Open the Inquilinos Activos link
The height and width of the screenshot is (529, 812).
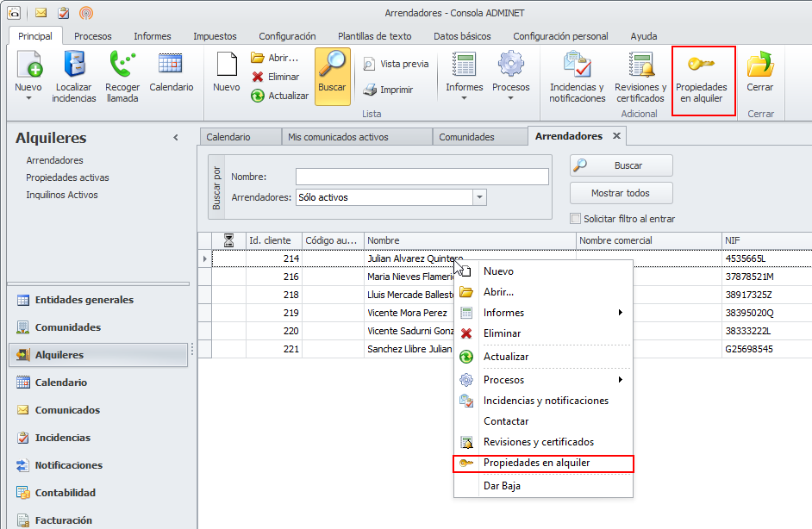tap(62, 195)
